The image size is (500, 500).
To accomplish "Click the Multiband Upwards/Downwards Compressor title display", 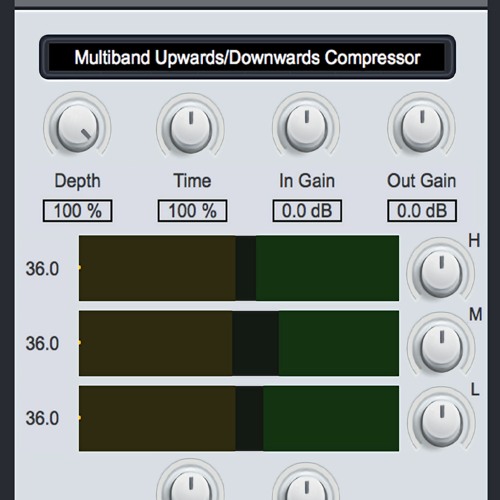I will coord(247,57).
